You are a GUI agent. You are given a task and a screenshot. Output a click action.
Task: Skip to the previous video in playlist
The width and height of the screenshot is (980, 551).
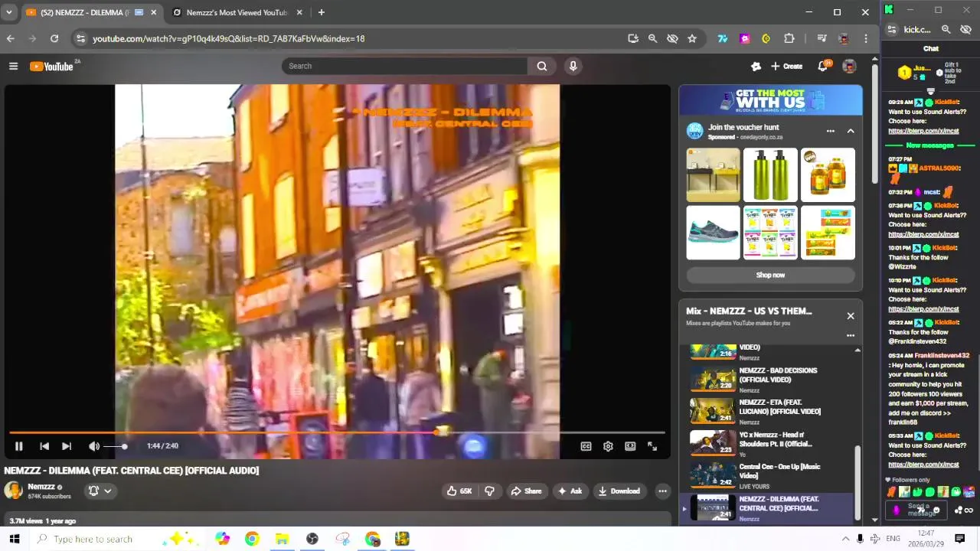(x=44, y=446)
